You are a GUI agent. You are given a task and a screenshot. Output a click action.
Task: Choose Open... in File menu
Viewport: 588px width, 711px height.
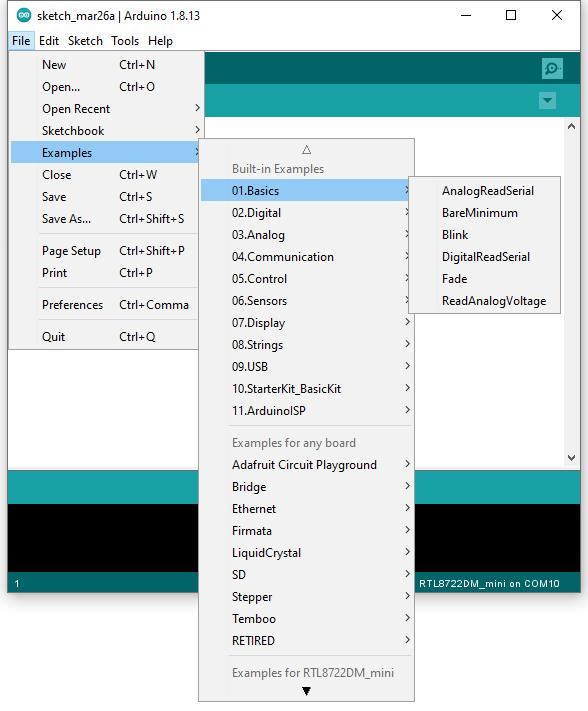105,87
